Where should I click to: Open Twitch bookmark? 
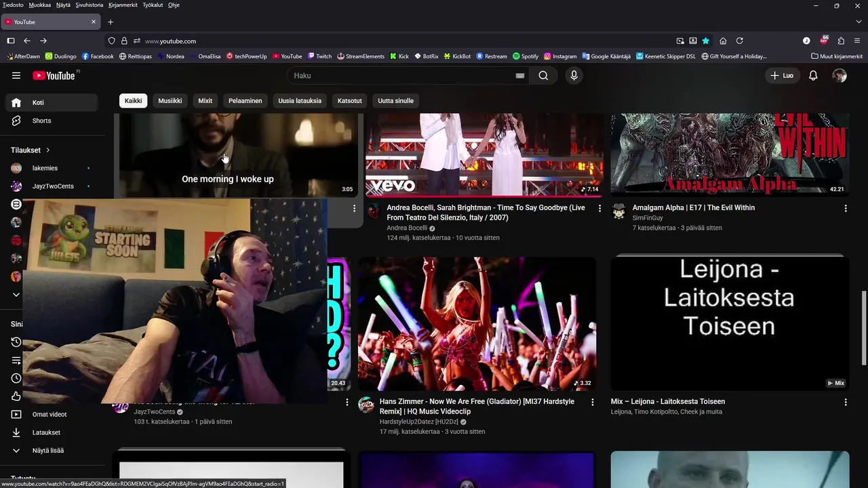[x=319, y=56]
